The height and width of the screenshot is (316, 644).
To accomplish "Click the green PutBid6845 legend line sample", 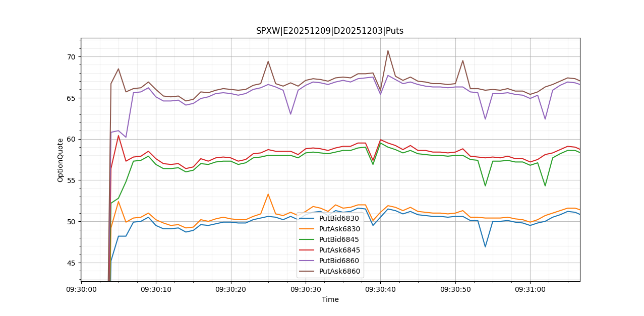I will pos(308,239).
